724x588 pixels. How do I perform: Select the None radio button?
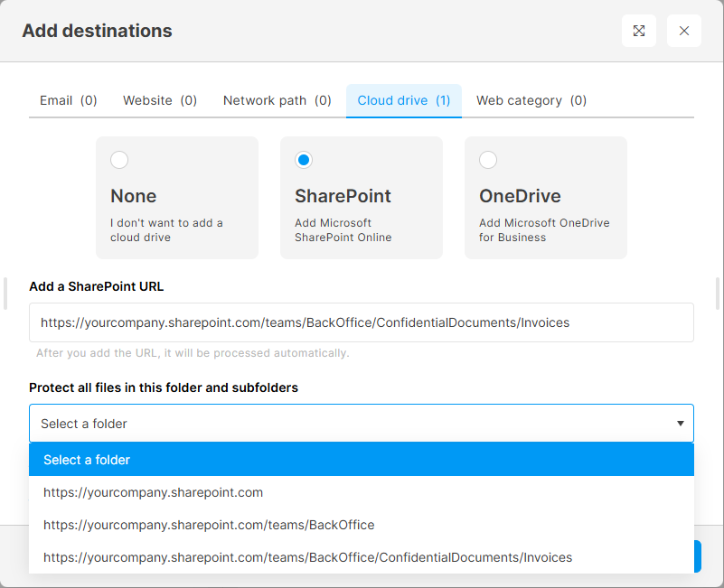click(x=119, y=160)
